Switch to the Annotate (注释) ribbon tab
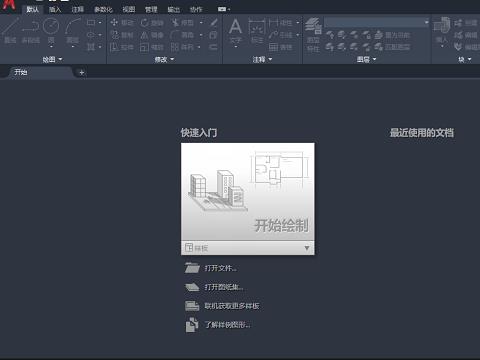The height and width of the screenshot is (360, 480). [x=78, y=9]
